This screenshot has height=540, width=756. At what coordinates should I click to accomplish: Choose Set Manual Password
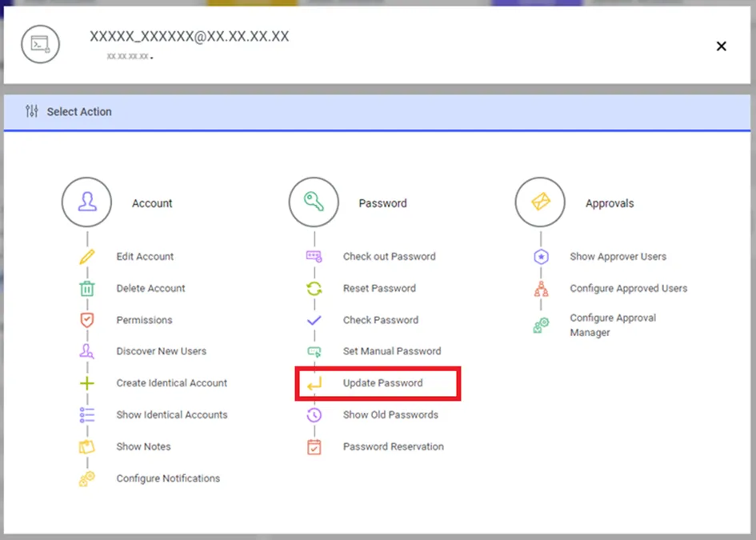coord(392,351)
